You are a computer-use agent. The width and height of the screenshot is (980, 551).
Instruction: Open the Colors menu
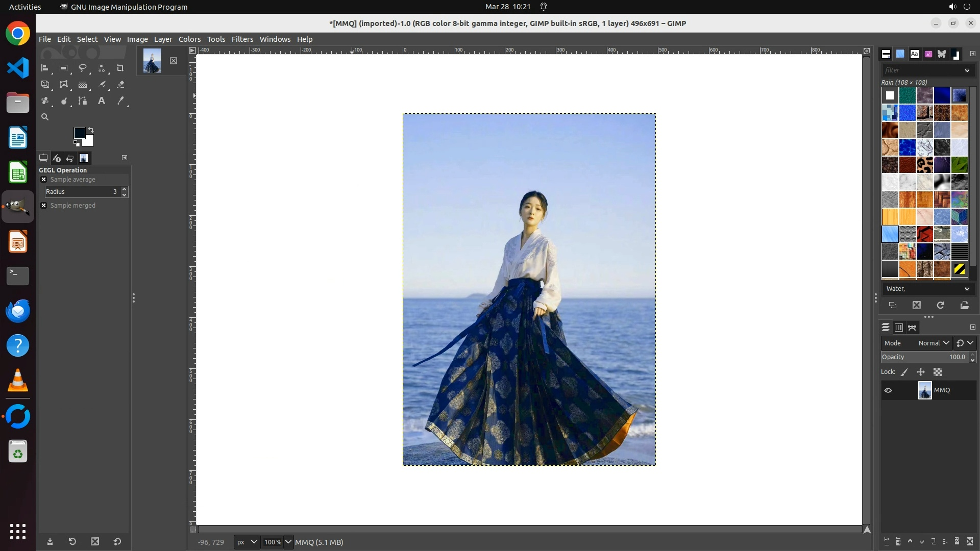tap(189, 39)
